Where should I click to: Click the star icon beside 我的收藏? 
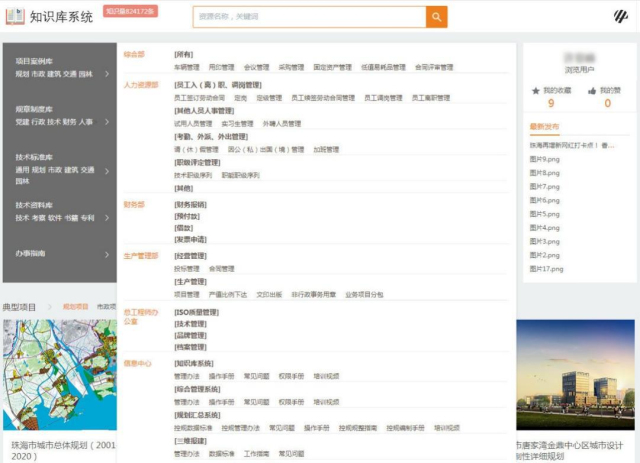pos(536,90)
